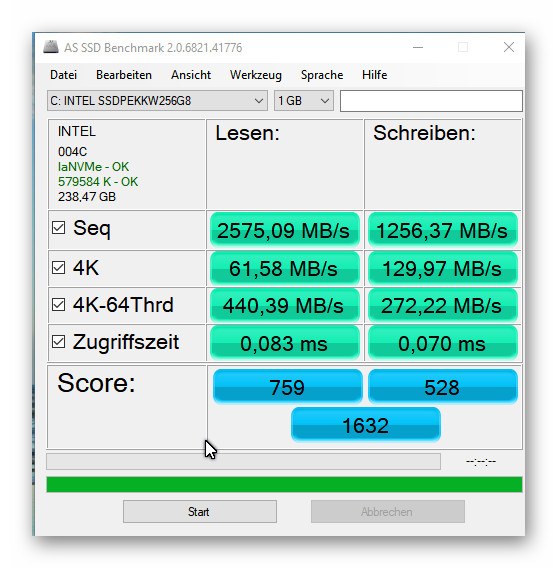The width and height of the screenshot is (557, 568).
Task: Expand the 1 GB test size dropdown
Action: click(x=303, y=101)
